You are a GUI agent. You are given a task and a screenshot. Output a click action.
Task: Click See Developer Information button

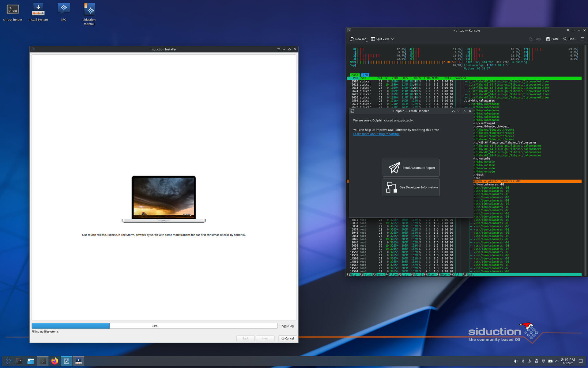tap(411, 187)
